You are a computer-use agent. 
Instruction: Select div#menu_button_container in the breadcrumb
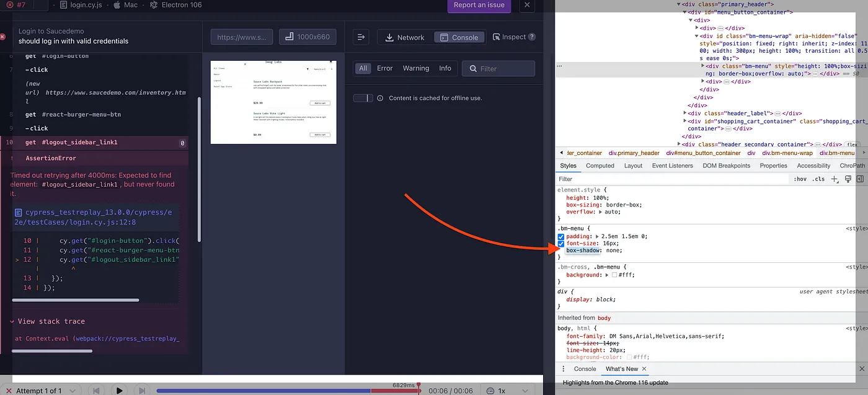coord(703,153)
